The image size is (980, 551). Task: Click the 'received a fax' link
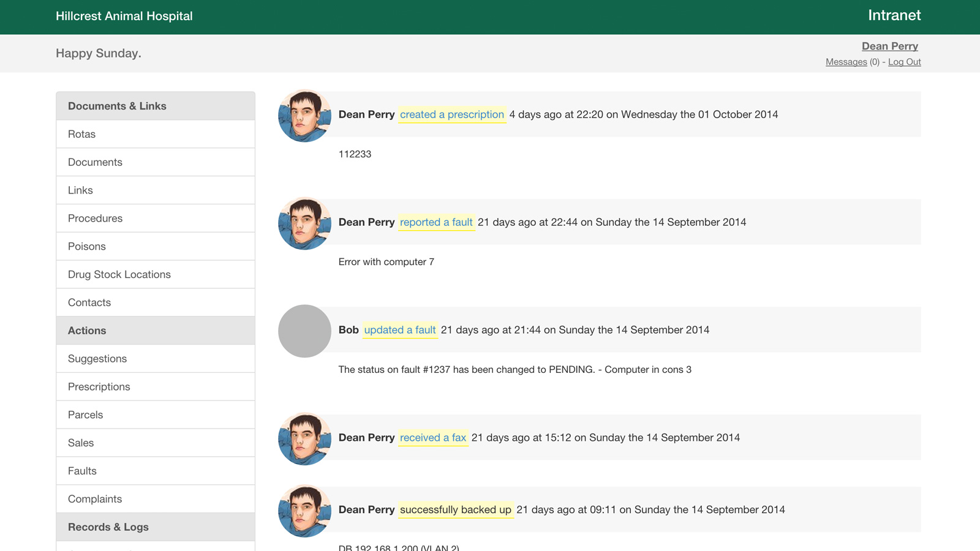[433, 438]
